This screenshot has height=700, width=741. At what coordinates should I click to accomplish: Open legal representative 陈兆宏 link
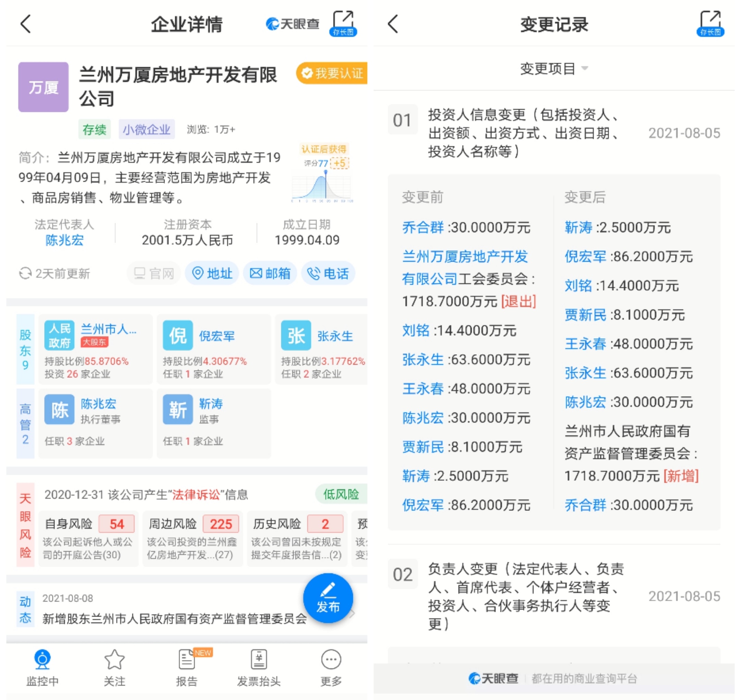tap(64, 240)
